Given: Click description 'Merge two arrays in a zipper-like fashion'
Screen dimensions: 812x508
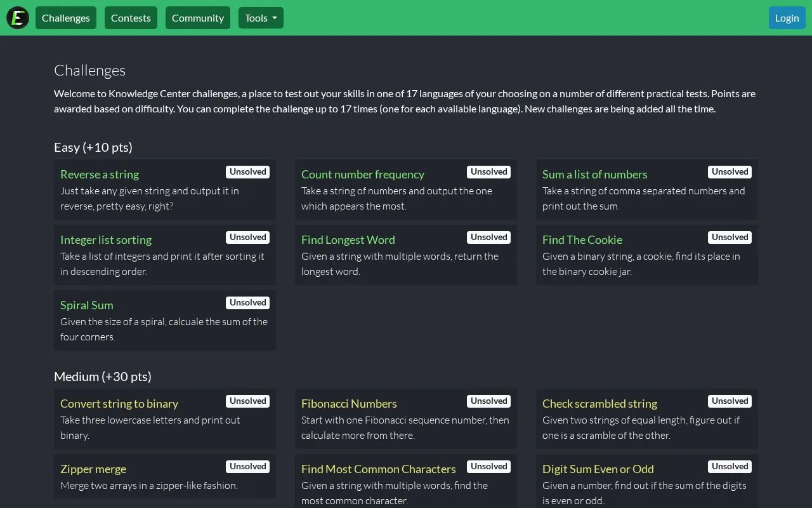Looking at the screenshot, I should [x=149, y=485].
